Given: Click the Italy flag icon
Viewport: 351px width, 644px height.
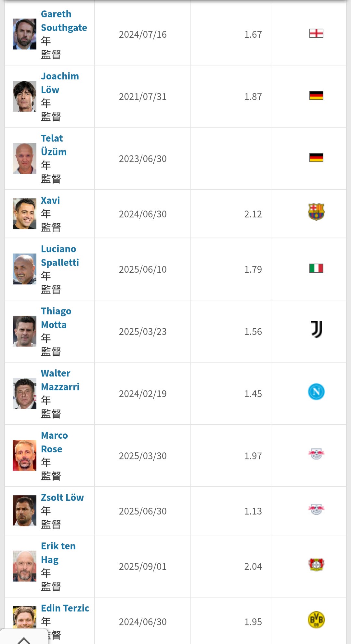Looking at the screenshot, I should 316,268.
